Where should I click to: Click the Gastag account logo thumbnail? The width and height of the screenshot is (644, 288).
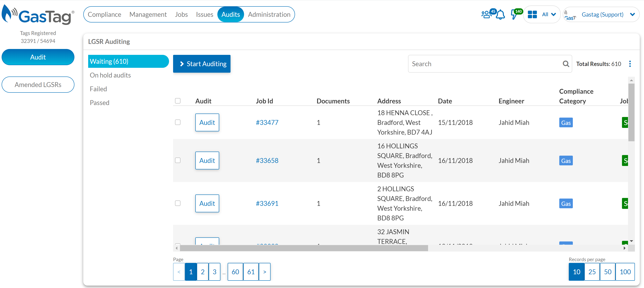point(570,15)
